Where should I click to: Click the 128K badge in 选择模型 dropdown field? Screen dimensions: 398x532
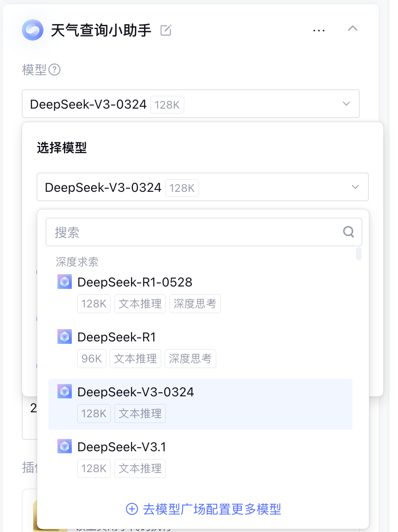182,188
